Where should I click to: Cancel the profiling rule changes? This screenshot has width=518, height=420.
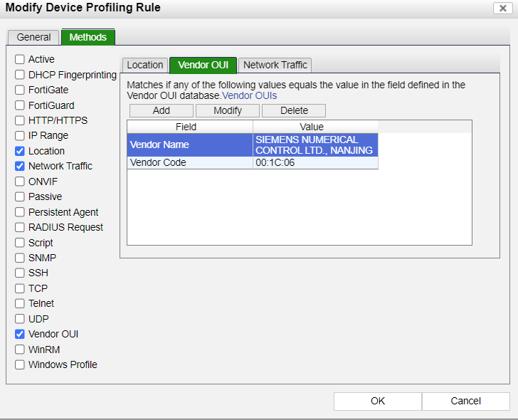click(466, 401)
